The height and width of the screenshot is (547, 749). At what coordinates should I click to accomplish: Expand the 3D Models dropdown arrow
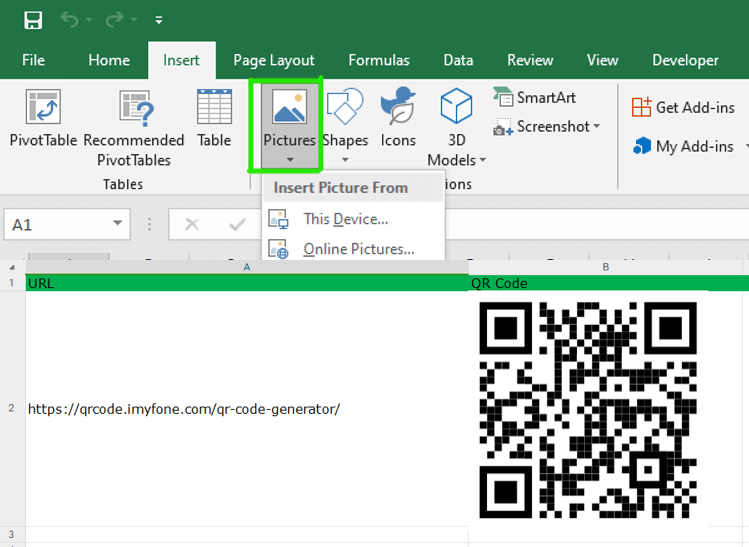pyautogui.click(x=482, y=160)
